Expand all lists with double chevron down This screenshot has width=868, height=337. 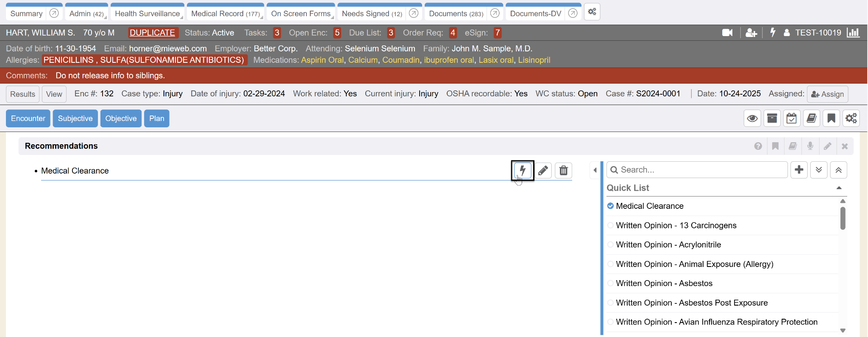(819, 170)
